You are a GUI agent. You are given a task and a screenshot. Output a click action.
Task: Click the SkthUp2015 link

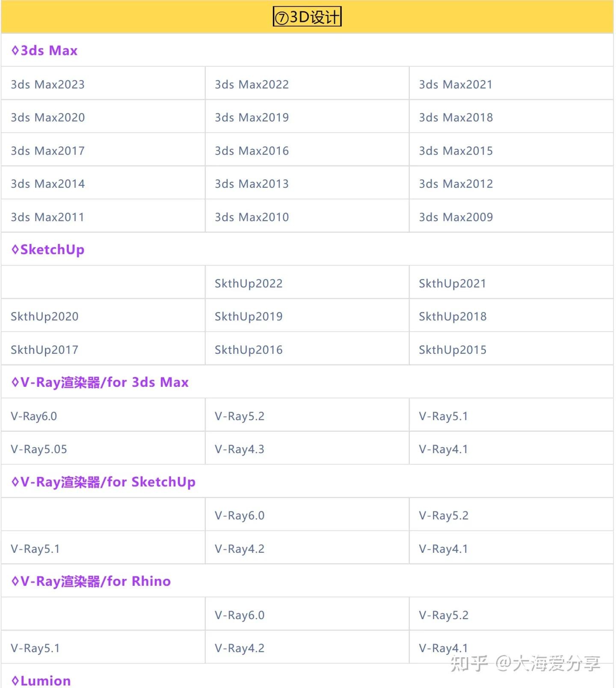tap(453, 350)
